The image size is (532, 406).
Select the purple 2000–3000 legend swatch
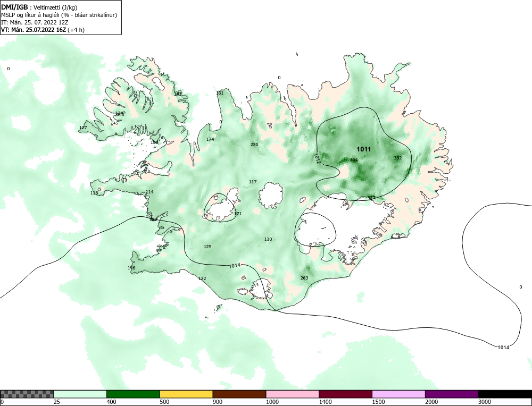coord(452,394)
